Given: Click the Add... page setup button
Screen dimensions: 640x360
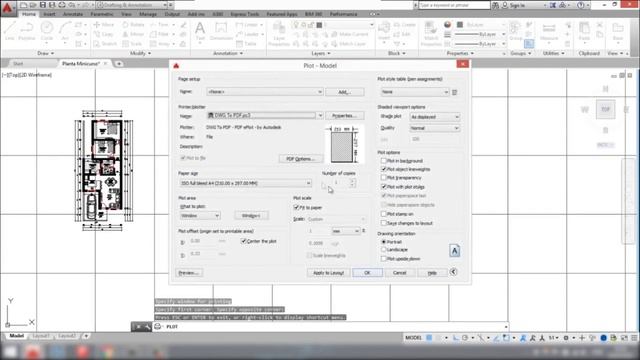Looking at the screenshot, I should tap(345, 92).
